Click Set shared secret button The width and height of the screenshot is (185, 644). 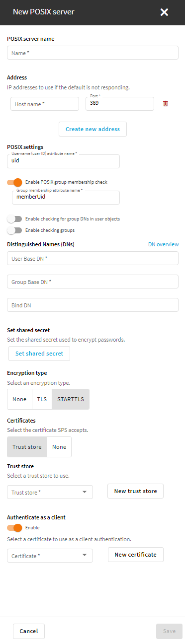[x=39, y=354]
